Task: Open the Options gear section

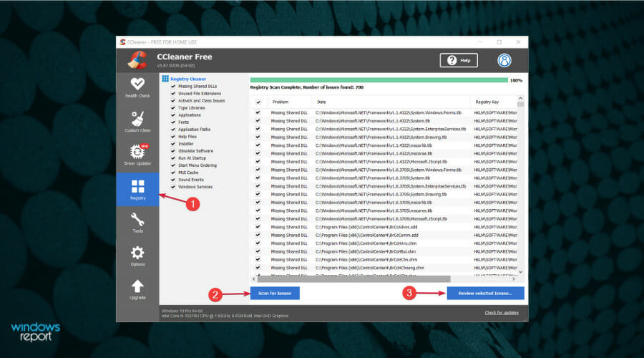Action: click(x=137, y=256)
